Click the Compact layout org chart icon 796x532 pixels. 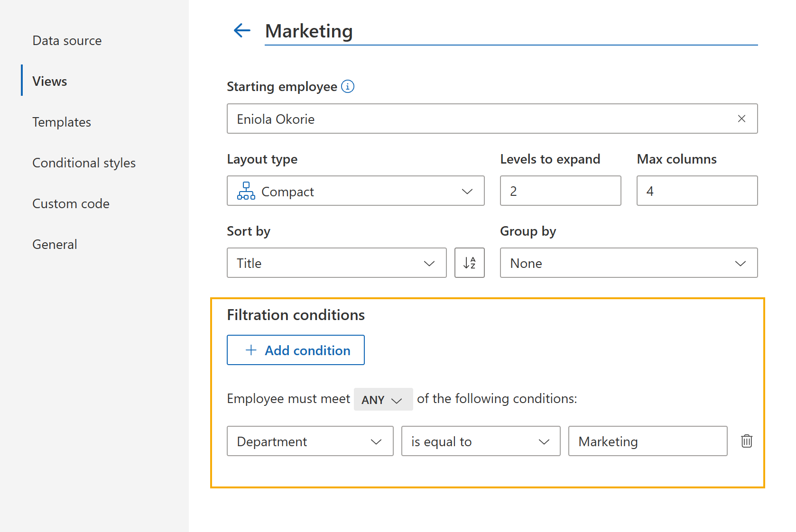pyautogui.click(x=246, y=191)
